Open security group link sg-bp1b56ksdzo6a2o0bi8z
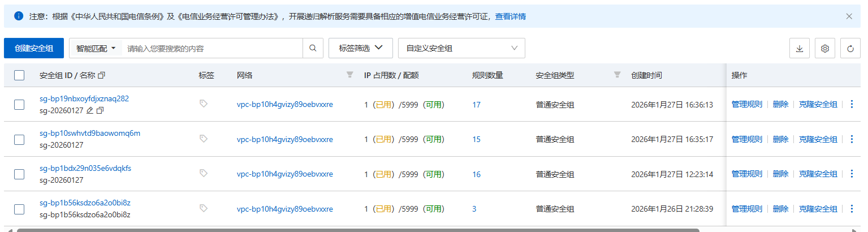This screenshot has width=868, height=232. pos(85,203)
